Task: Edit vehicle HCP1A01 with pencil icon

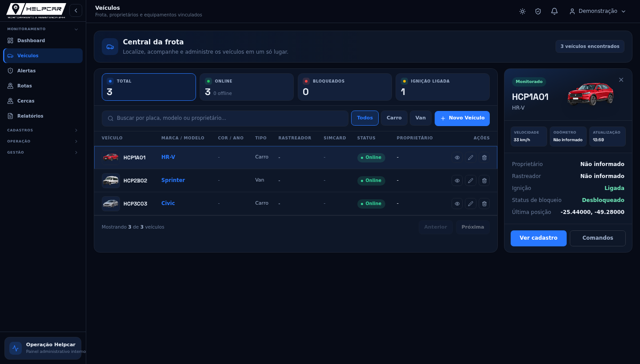Action: 471,158
